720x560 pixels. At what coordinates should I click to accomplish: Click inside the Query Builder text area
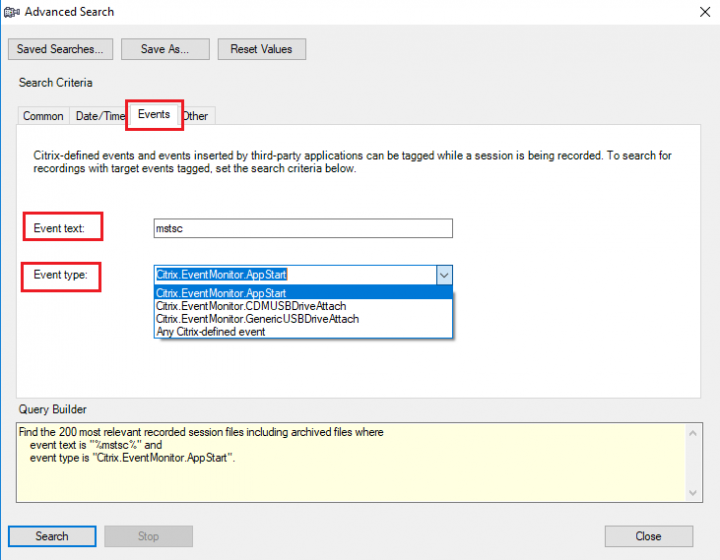[x=350, y=460]
